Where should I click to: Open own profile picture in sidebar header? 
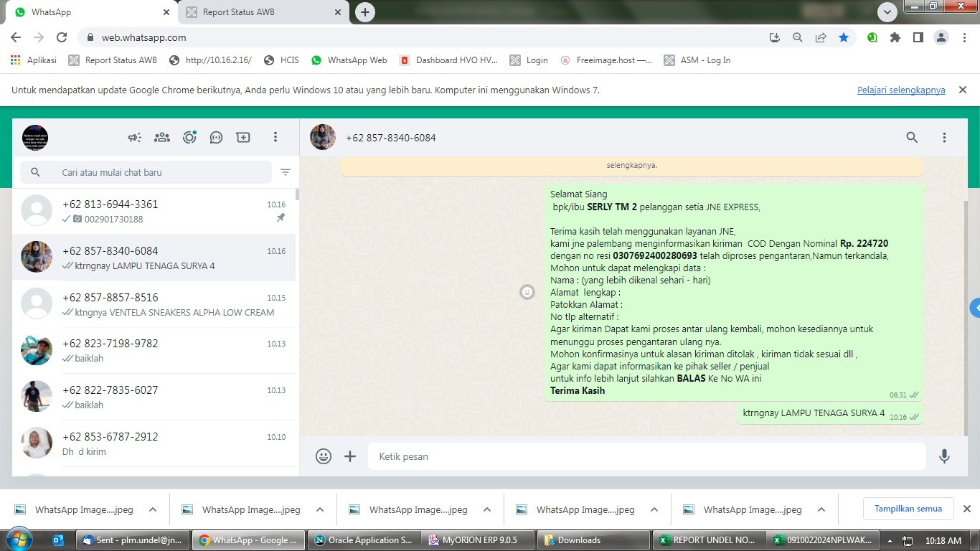tap(35, 137)
